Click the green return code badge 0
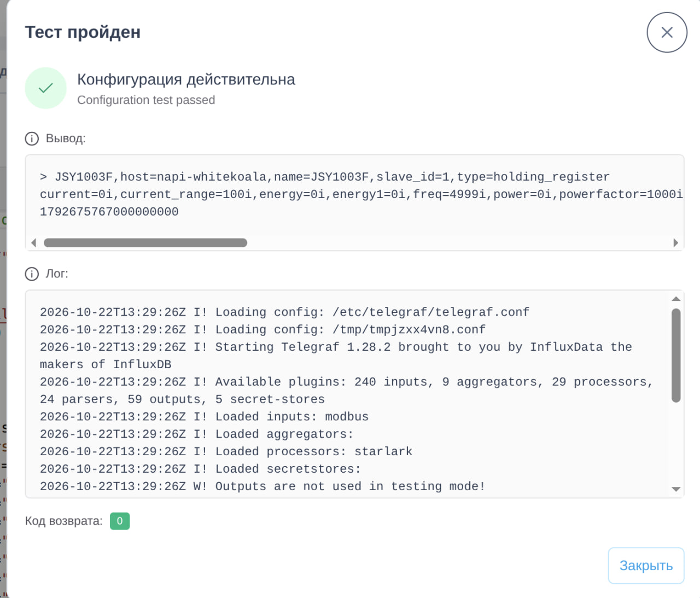Screen dimensions: 700x598 pos(120,521)
